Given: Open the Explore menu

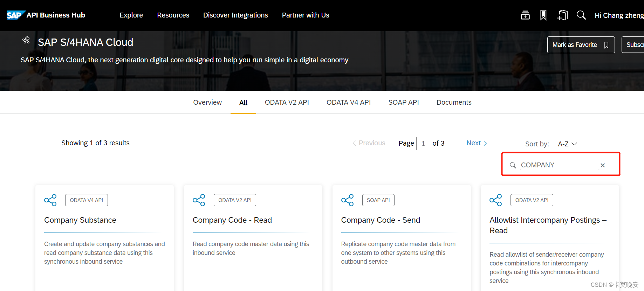Looking at the screenshot, I should pyautogui.click(x=131, y=15).
